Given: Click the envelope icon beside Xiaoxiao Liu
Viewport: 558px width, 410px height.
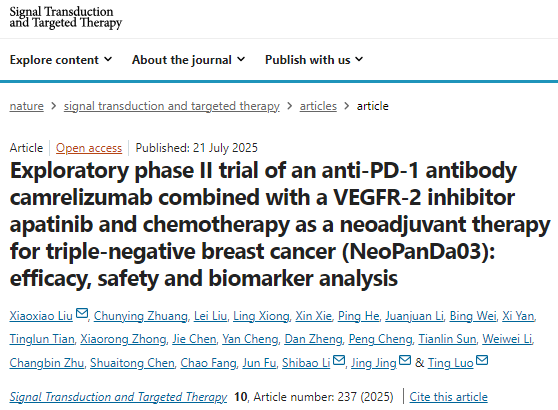Looking at the screenshot, I should 82,313.
